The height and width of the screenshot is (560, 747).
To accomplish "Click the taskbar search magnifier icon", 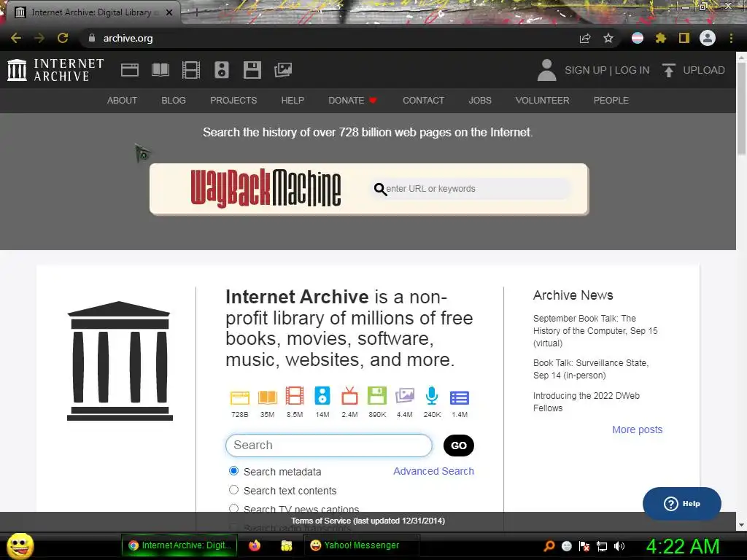I will point(549,546).
